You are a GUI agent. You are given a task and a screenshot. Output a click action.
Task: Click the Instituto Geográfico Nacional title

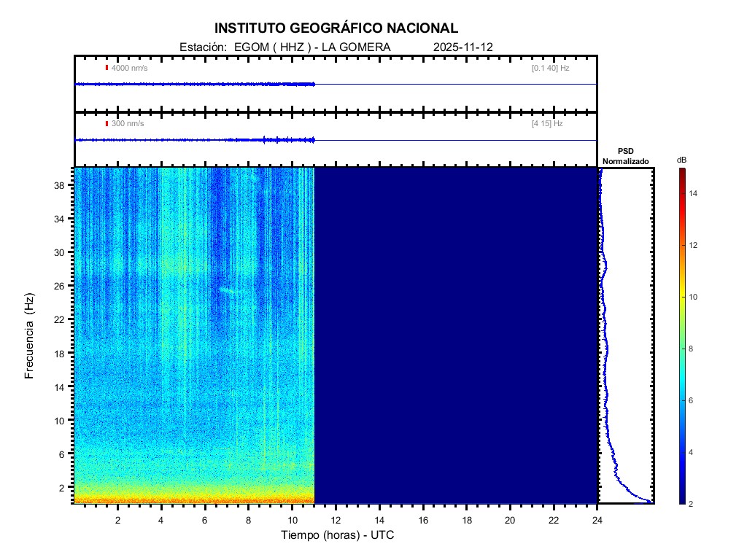pos(336,28)
